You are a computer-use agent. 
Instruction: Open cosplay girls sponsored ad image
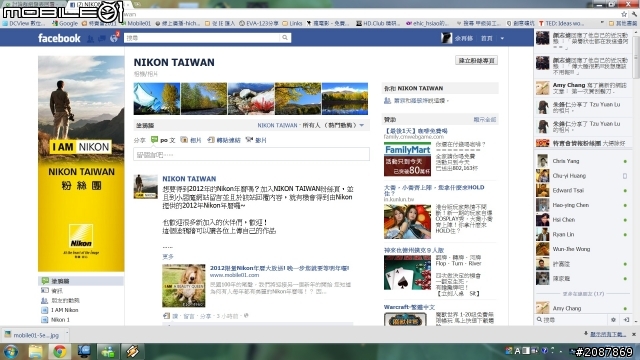pyautogui.click(x=407, y=222)
